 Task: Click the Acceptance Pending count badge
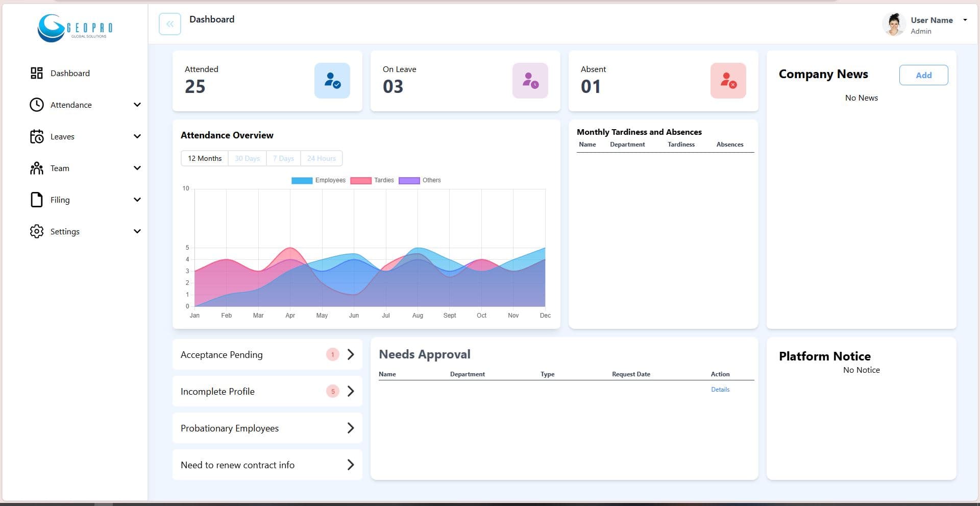coord(333,354)
